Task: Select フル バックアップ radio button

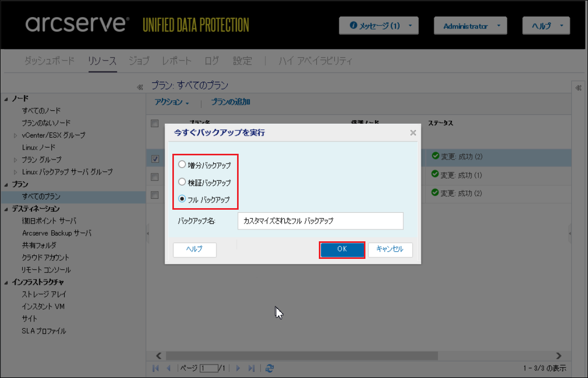Action: coord(182,199)
